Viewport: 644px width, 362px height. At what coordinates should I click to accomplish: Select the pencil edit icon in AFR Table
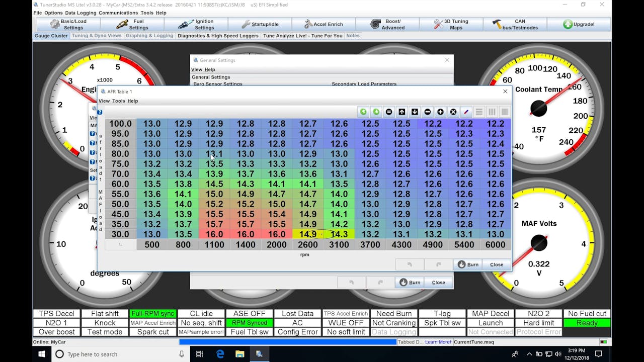pos(466,112)
